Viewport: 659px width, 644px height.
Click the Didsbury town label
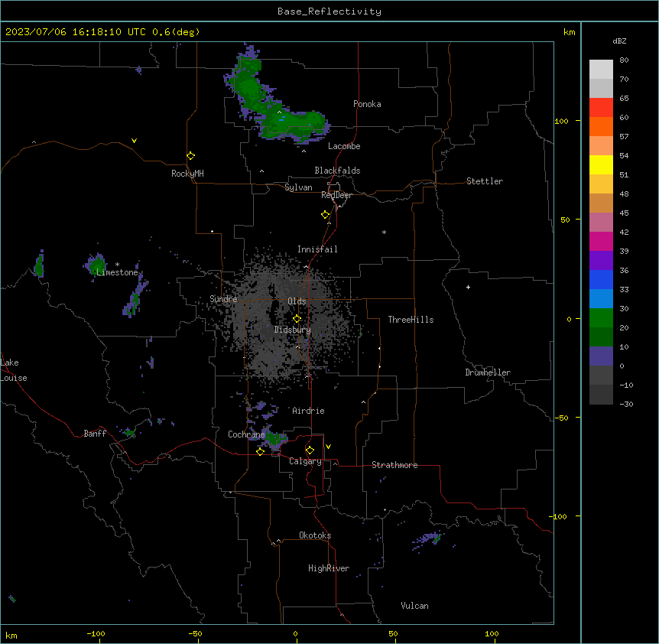point(293,330)
